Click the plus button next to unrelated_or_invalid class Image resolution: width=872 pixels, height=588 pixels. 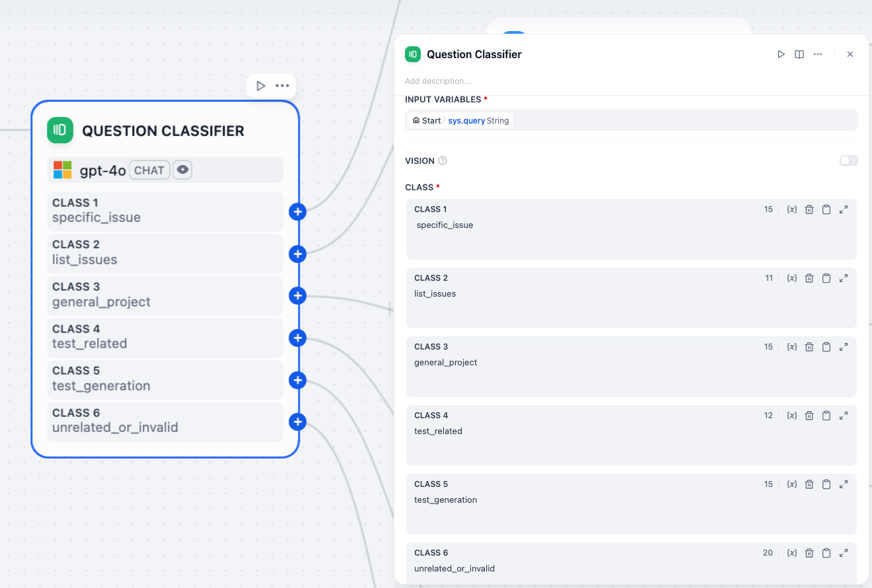tap(297, 422)
